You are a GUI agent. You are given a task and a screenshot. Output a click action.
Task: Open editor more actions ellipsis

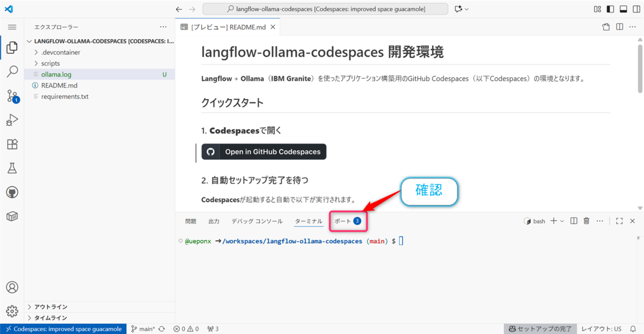click(633, 27)
